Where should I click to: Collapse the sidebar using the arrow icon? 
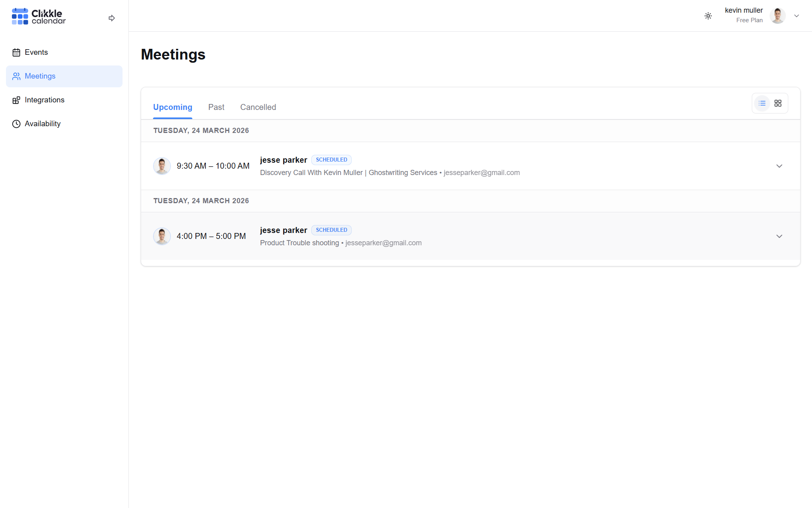[111, 18]
